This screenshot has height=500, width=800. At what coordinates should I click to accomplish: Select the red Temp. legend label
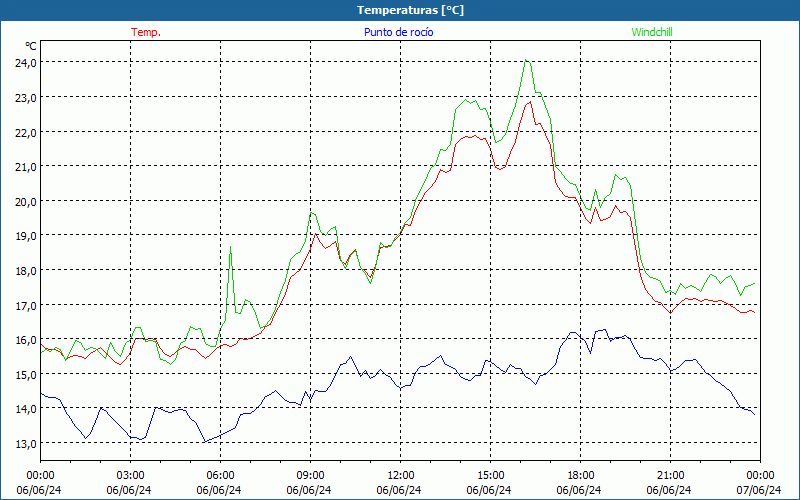pyautogui.click(x=146, y=32)
